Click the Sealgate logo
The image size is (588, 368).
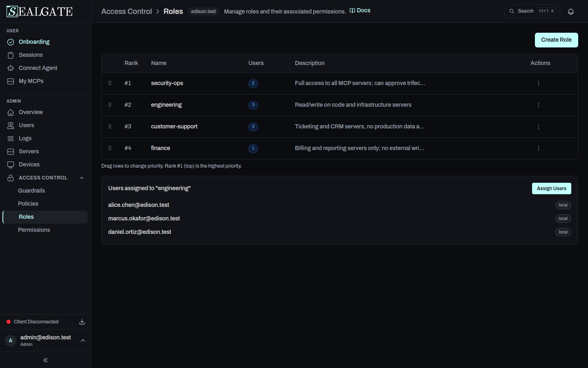click(40, 11)
